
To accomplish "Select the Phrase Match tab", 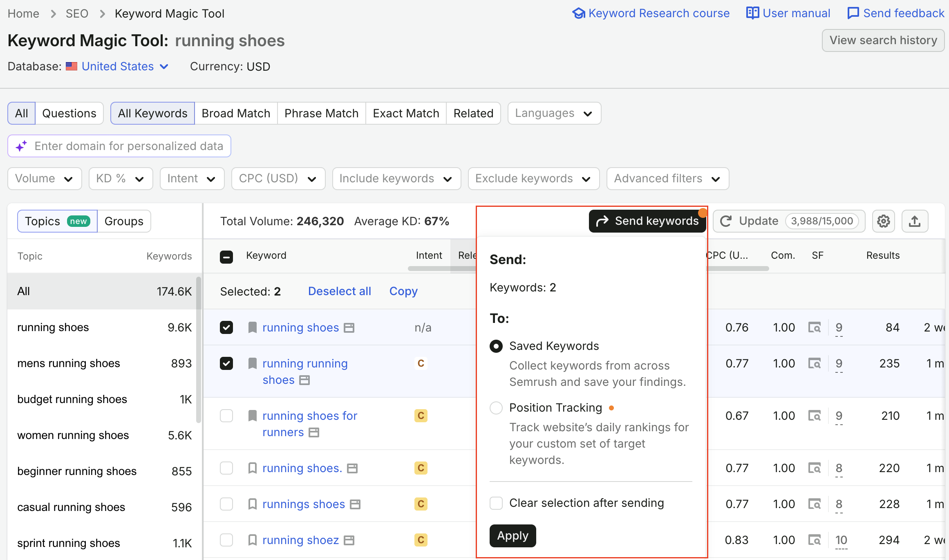I will click(x=321, y=113).
